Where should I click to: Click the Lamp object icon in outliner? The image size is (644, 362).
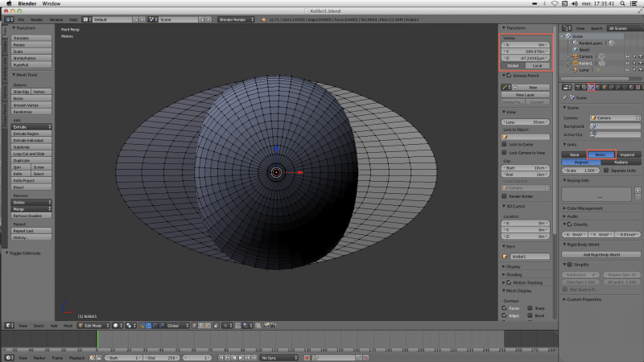point(576,70)
